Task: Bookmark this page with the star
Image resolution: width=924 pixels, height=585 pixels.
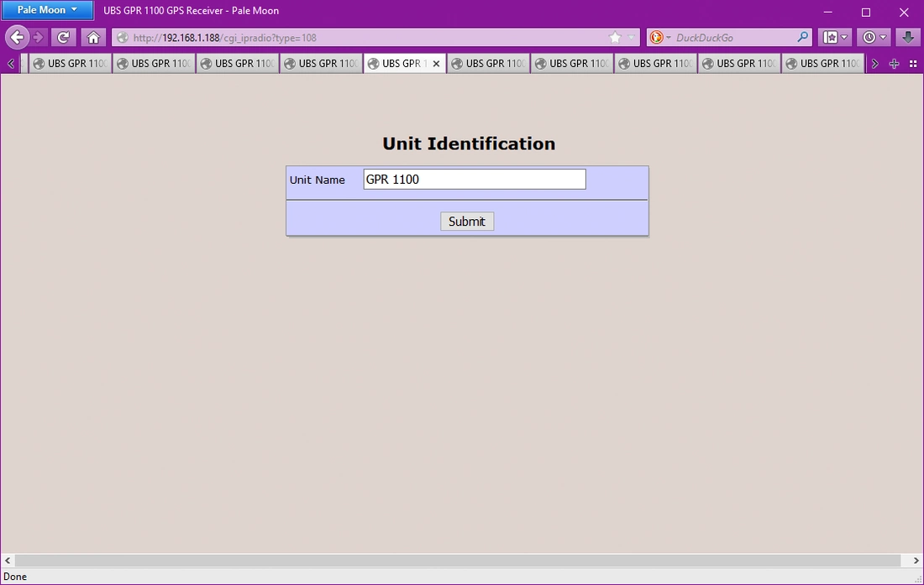Action: (615, 38)
